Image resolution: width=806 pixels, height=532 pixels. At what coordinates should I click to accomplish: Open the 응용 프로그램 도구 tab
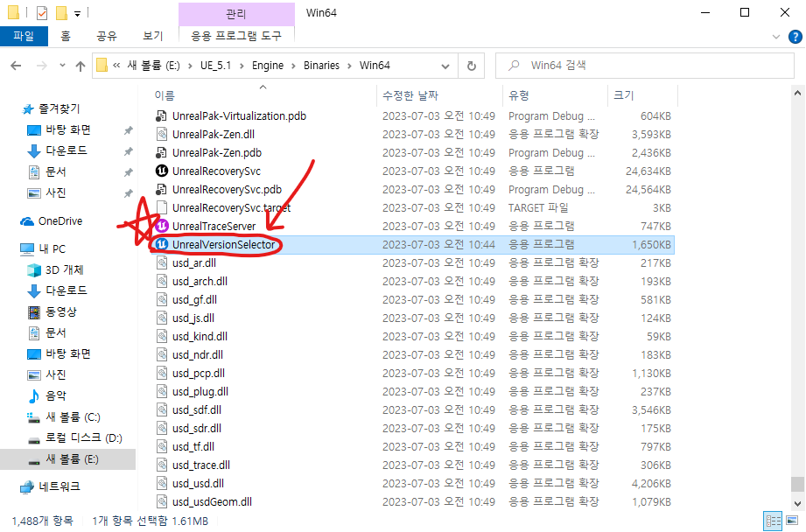236,36
